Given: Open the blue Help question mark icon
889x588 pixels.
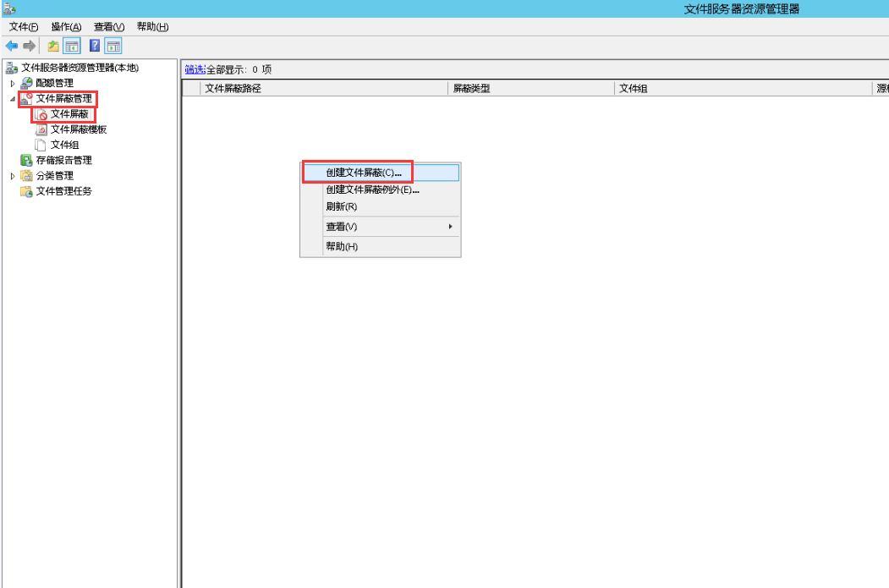Looking at the screenshot, I should (x=95, y=46).
